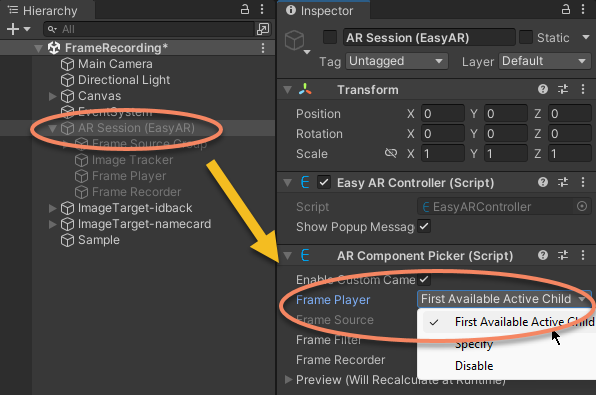Toggle the Static checkbox
The image size is (596, 395).
tap(526, 37)
